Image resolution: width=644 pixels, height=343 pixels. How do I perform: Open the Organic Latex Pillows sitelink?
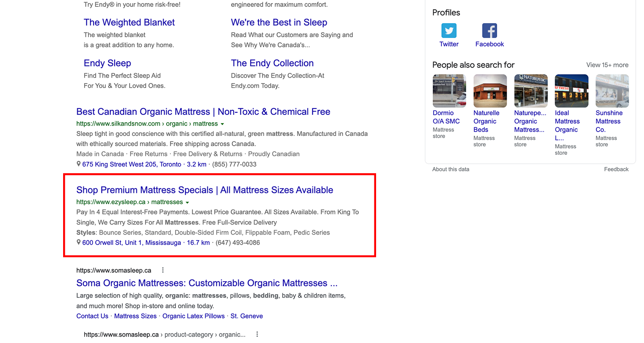coord(194,316)
